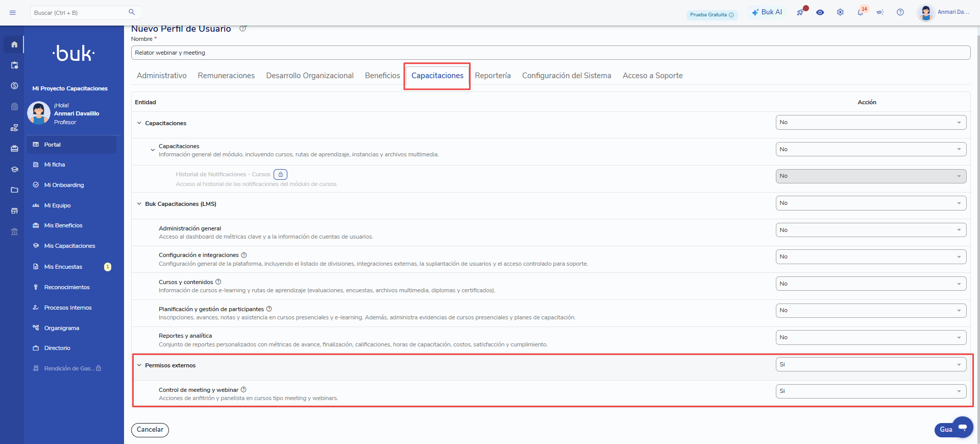This screenshot has width=980, height=444.
Task: Switch to the Remuneraciones tab
Action: point(226,76)
